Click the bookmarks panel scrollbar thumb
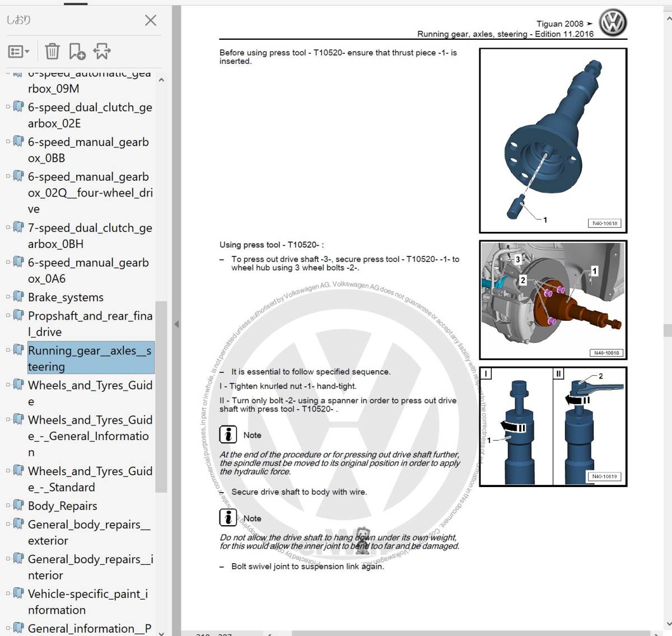 click(161, 396)
